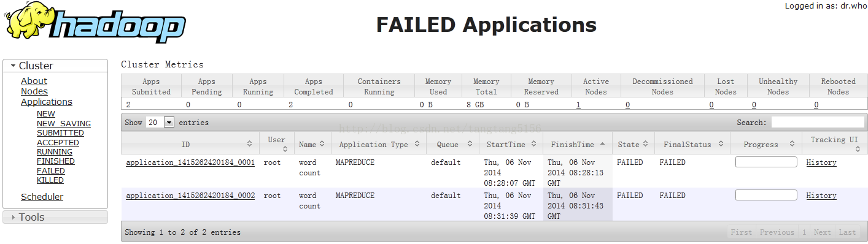Click progress bar of application 0002

tap(766, 195)
